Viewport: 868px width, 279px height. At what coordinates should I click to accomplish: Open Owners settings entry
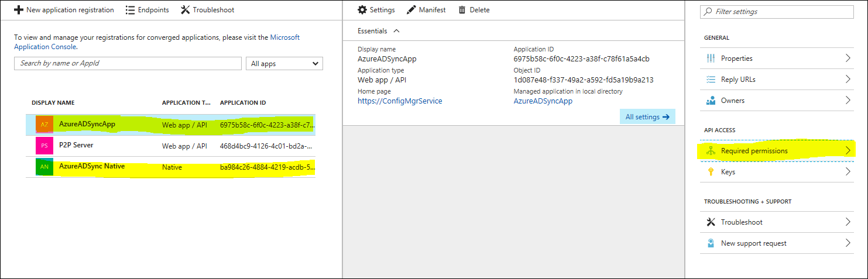tap(777, 101)
